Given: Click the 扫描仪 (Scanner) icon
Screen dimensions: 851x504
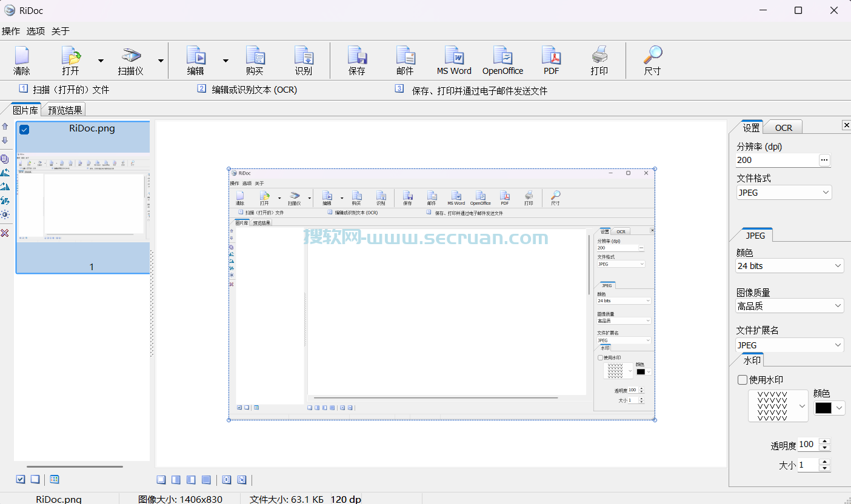Looking at the screenshot, I should [130, 55].
